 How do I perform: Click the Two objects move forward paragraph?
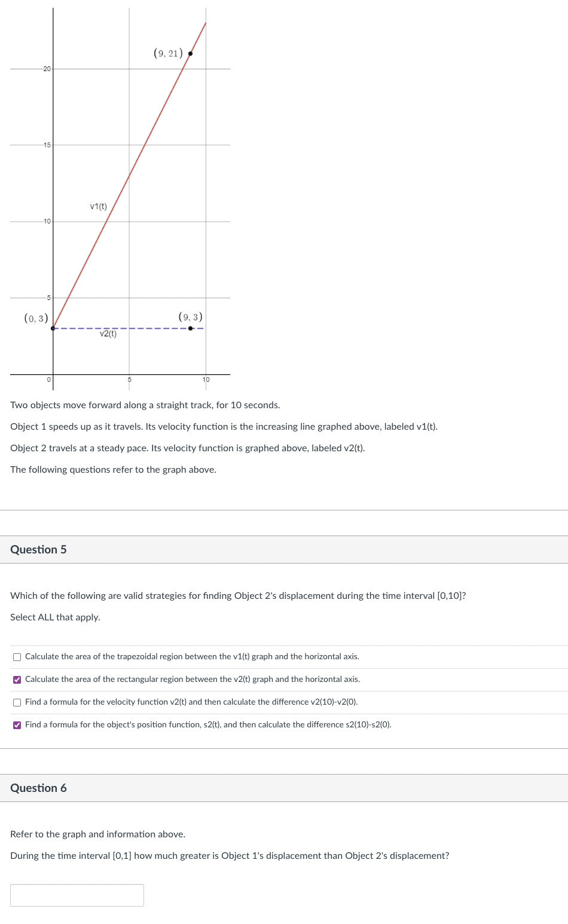(145, 405)
